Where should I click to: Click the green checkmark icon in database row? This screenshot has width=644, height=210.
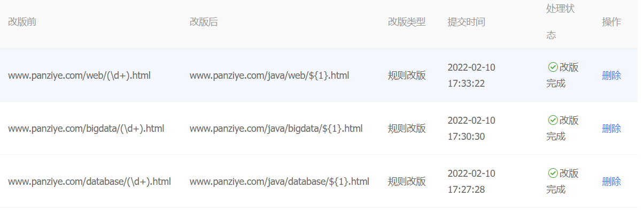pyautogui.click(x=553, y=173)
